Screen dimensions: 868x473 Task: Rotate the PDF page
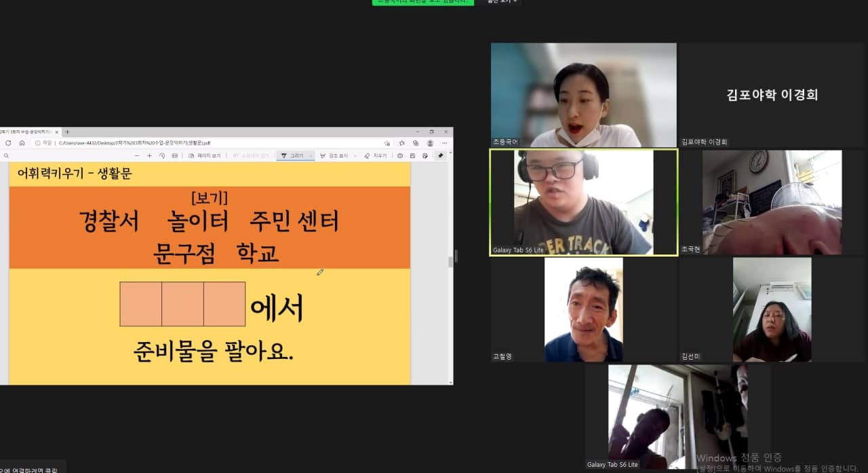[x=162, y=155]
